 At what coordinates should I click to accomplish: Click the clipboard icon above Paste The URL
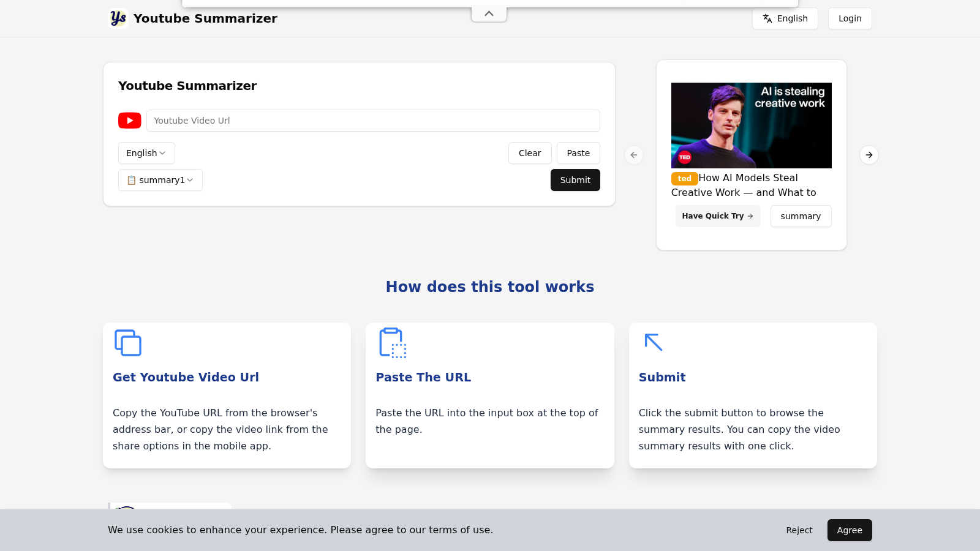(x=393, y=343)
